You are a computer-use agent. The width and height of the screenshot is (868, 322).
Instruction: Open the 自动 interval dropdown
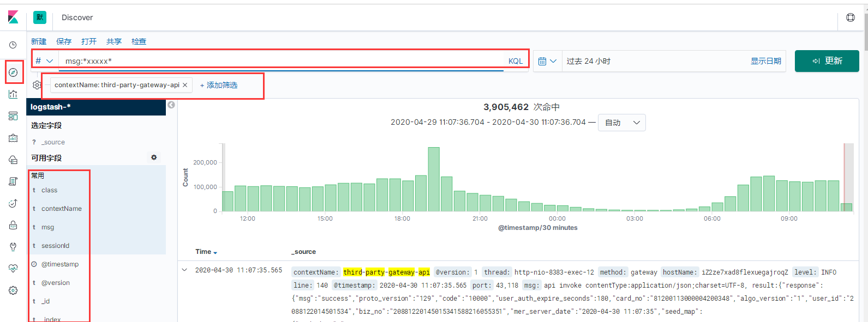[x=622, y=123]
